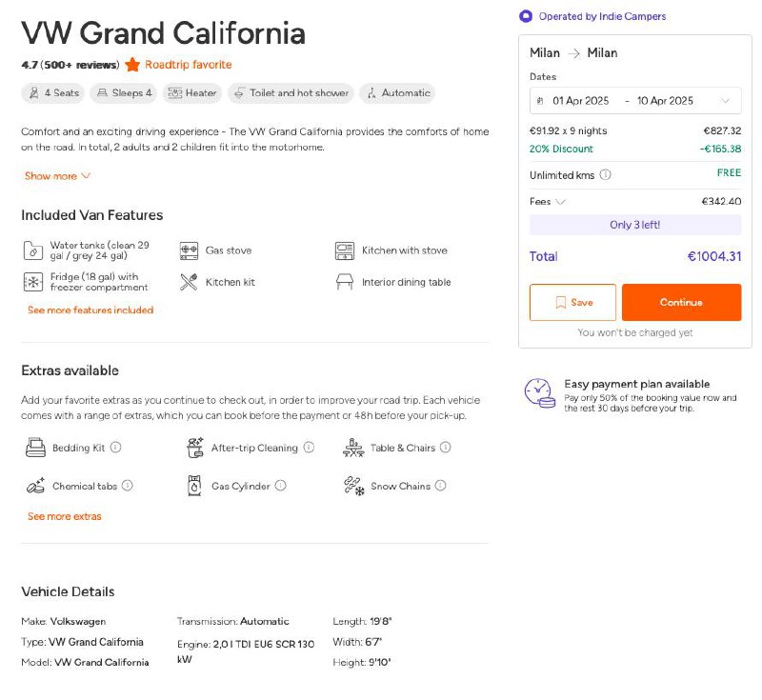762x700 pixels.
Task: Open the Chemical tabs info icon
Action: pos(128,486)
